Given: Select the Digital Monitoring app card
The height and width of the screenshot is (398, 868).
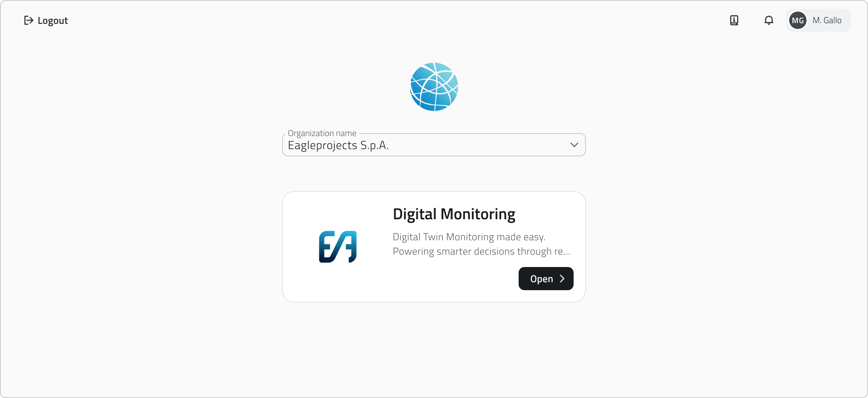Looking at the screenshot, I should pos(434,247).
